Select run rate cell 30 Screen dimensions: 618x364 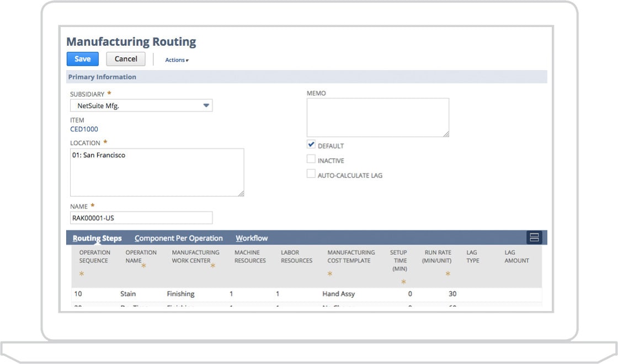452,294
